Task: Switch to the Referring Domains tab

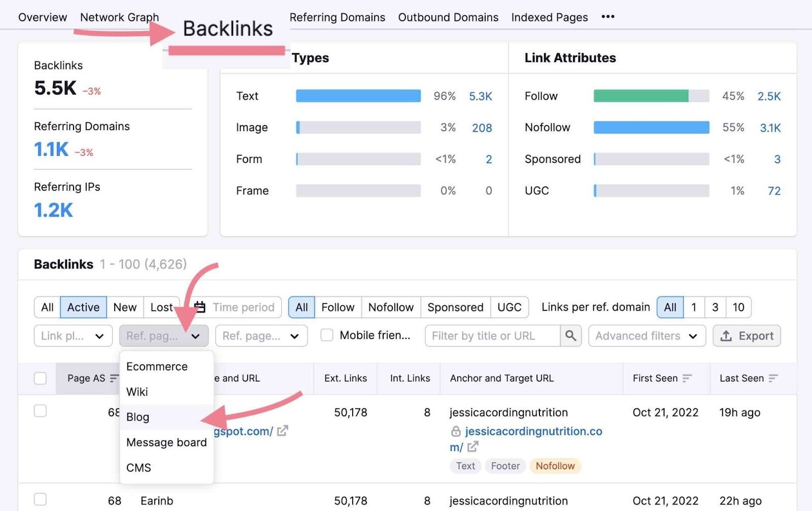Action: coord(337,17)
